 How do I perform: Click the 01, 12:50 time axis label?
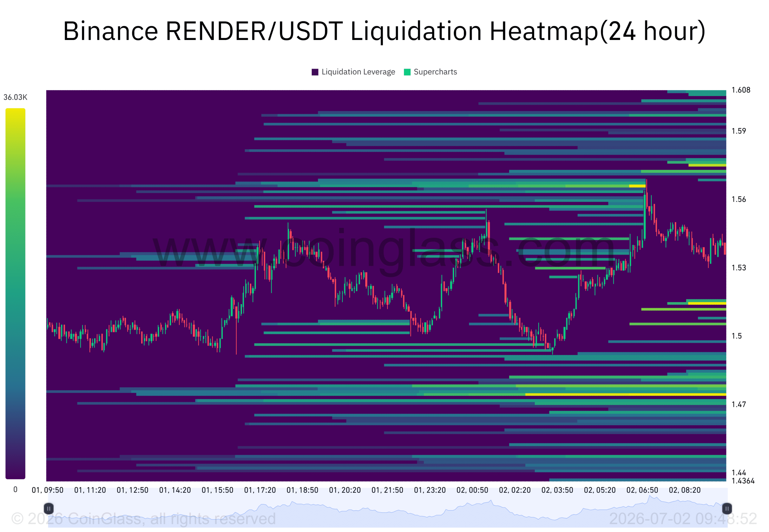132,490
